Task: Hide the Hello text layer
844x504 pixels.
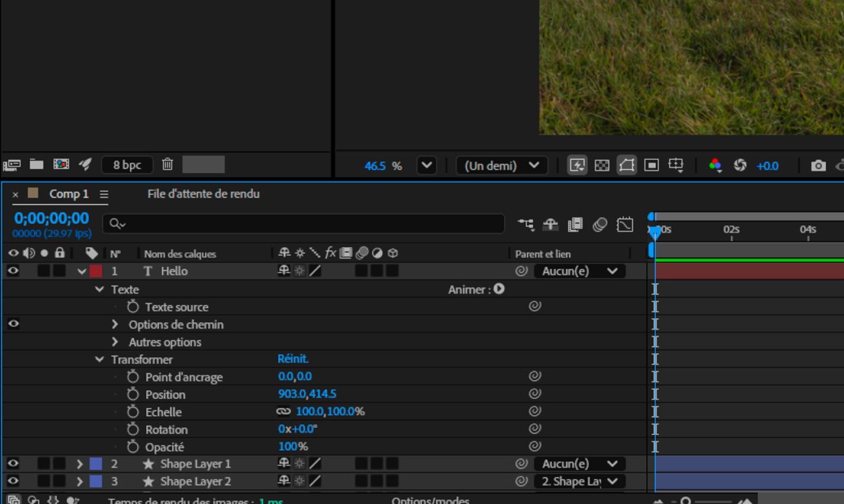Action: point(13,271)
